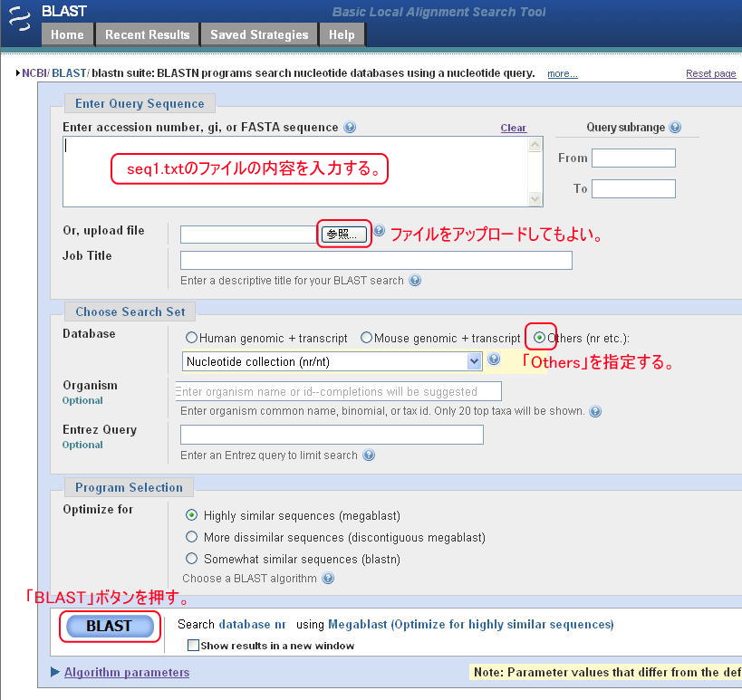The image size is (742, 700).
Task: Enable Show results in a new window
Action: tap(193, 646)
